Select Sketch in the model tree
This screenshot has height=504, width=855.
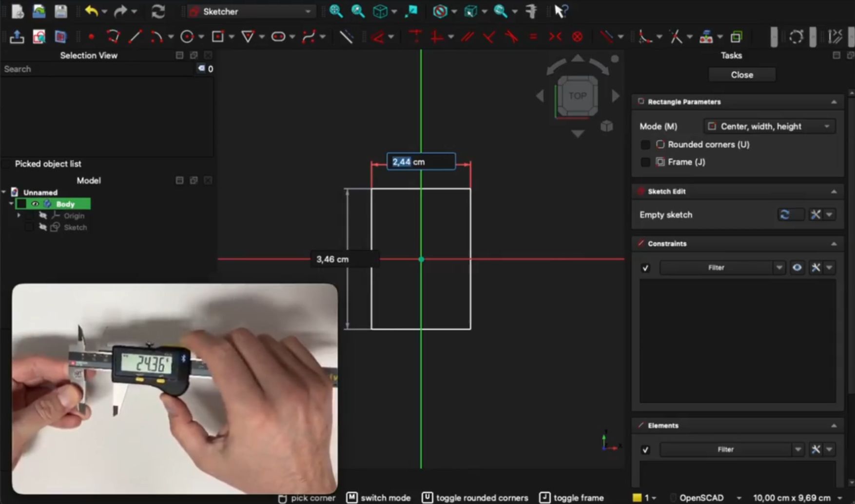(75, 227)
